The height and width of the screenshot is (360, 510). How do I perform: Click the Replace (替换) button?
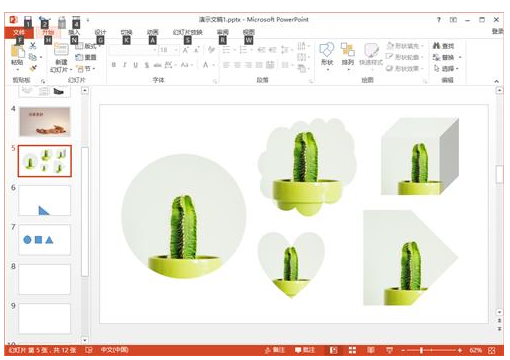(447, 57)
